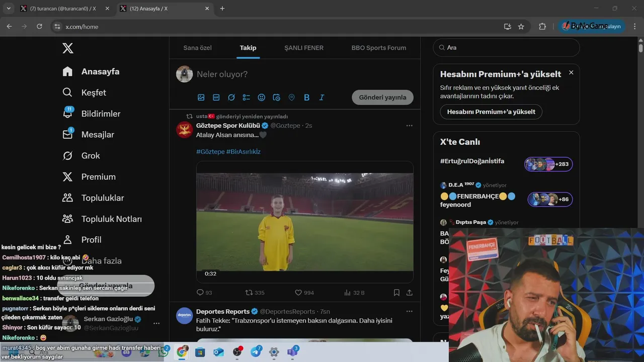Open more options on Deportes Reports post
This screenshot has width=644, height=362.
(409, 312)
